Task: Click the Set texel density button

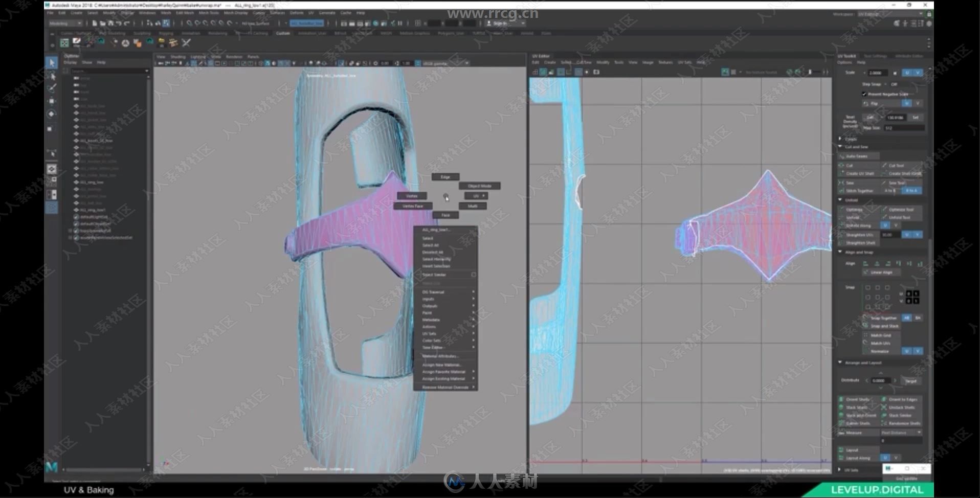Action: click(x=916, y=118)
